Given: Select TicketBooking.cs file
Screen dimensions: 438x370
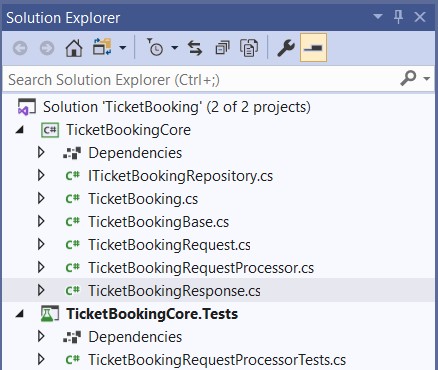Looking at the screenshot, I should click(143, 199).
